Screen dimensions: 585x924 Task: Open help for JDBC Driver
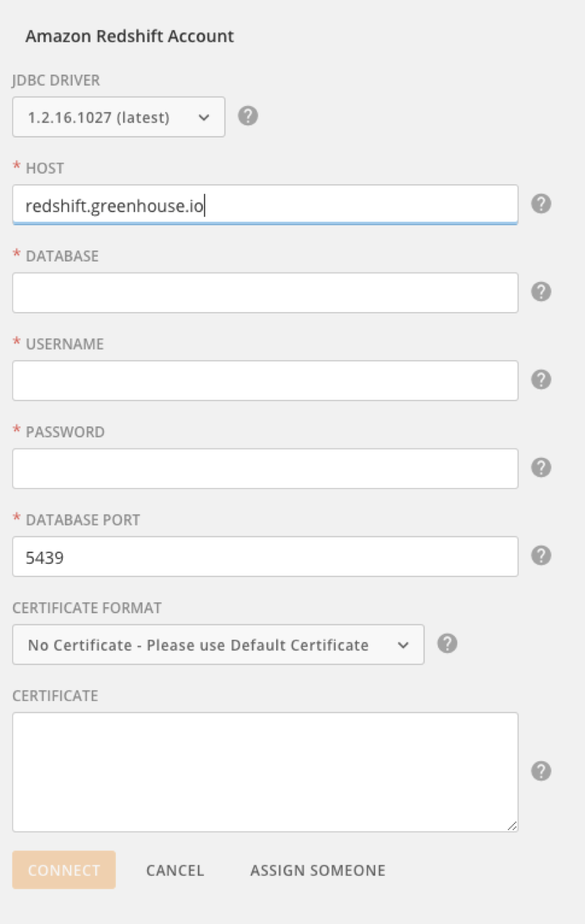(x=248, y=116)
